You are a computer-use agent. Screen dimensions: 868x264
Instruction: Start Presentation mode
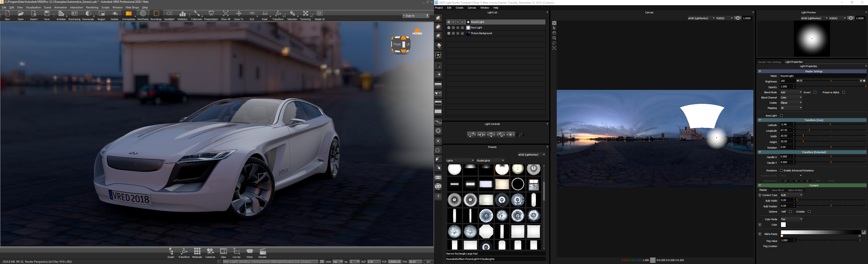211,15
